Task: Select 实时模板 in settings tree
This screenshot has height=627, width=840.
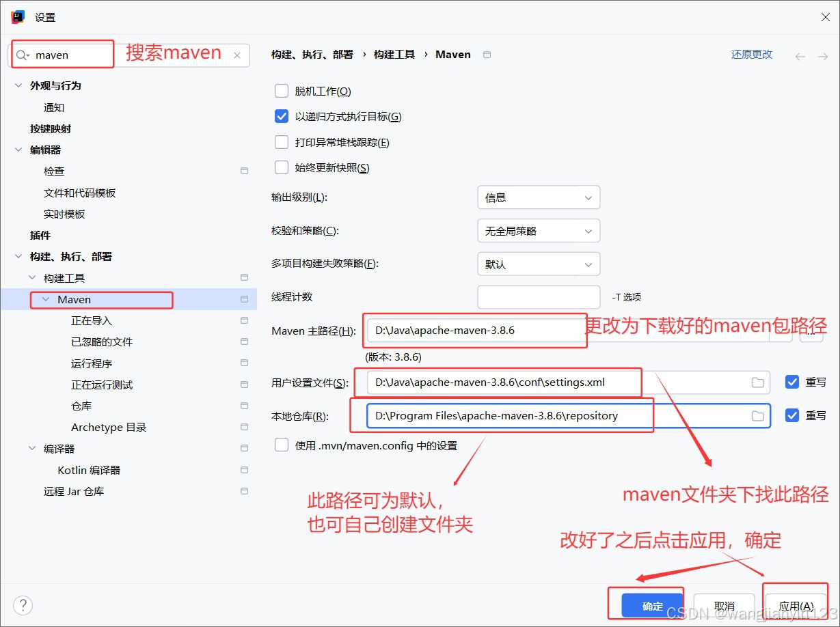Action: point(64,214)
